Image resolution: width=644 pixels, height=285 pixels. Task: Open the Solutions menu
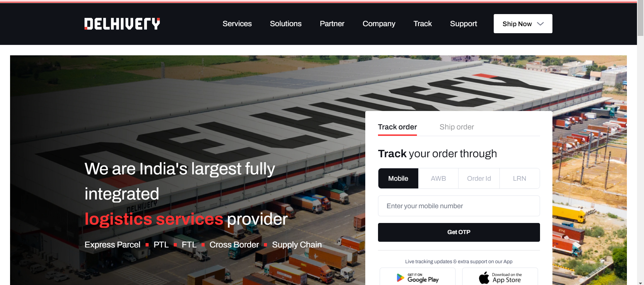point(286,24)
